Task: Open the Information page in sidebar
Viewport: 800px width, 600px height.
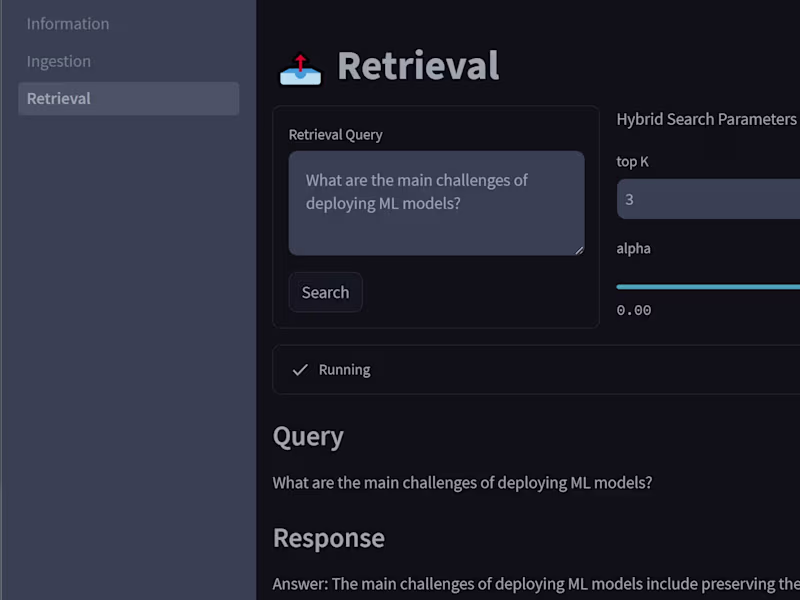Action: coord(68,24)
